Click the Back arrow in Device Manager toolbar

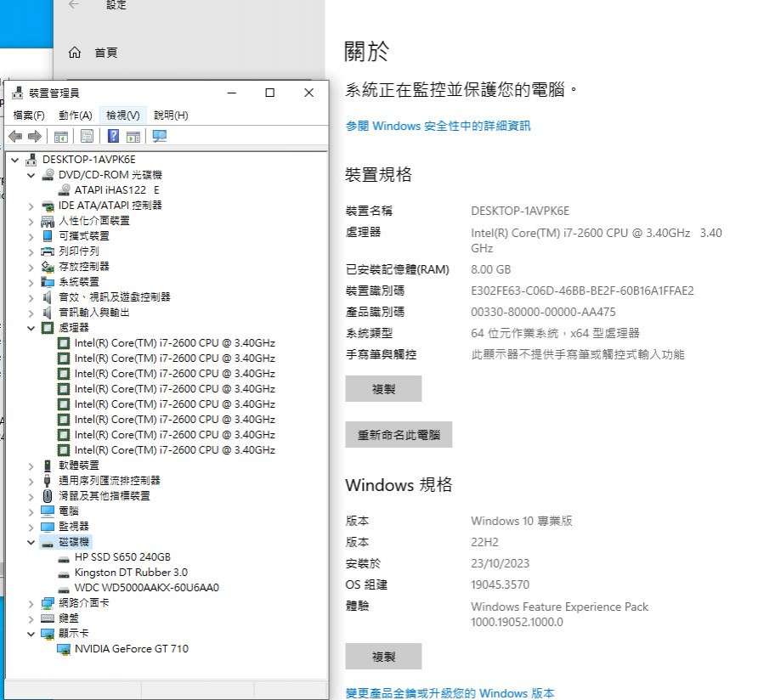[x=15, y=137]
